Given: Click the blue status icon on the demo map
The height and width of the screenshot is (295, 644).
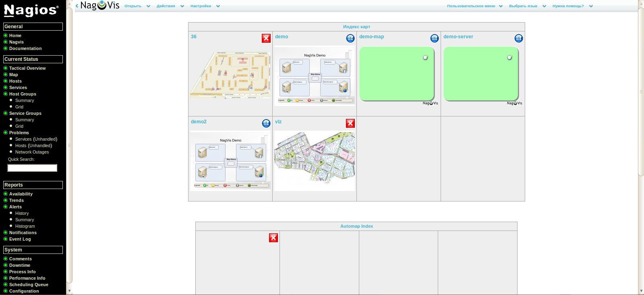Looking at the screenshot, I should 350,38.
